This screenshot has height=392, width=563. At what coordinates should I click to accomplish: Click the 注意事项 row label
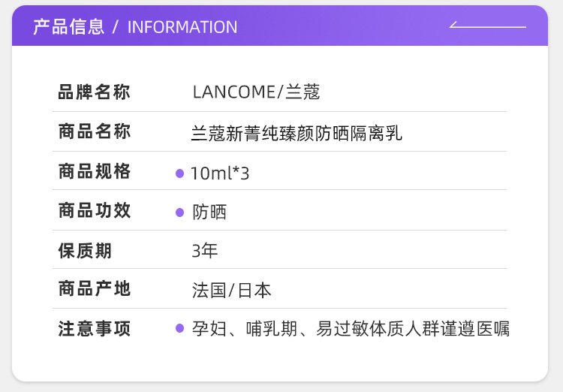pos(95,329)
